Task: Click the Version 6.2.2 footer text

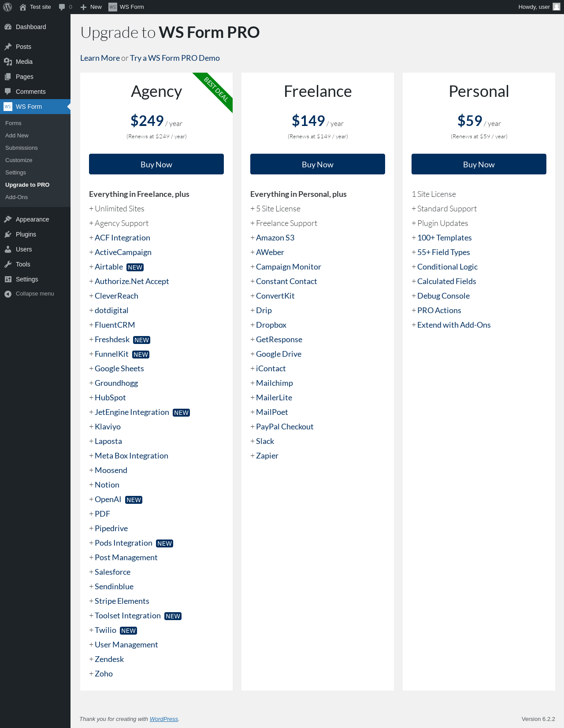Action: pos(538,719)
